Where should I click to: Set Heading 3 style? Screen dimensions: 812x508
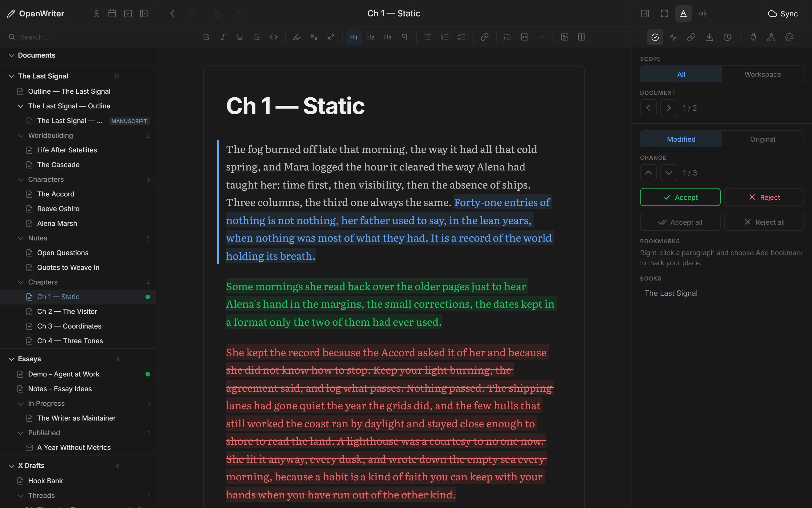pos(388,37)
